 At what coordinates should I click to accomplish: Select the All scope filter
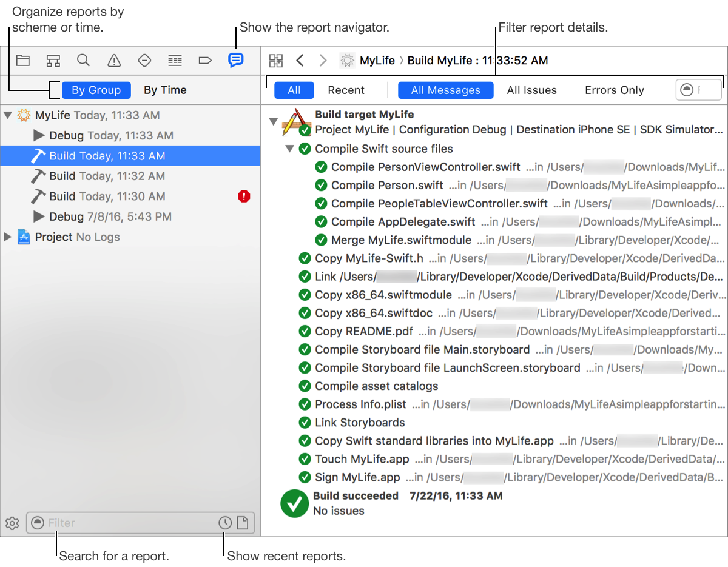pyautogui.click(x=294, y=90)
